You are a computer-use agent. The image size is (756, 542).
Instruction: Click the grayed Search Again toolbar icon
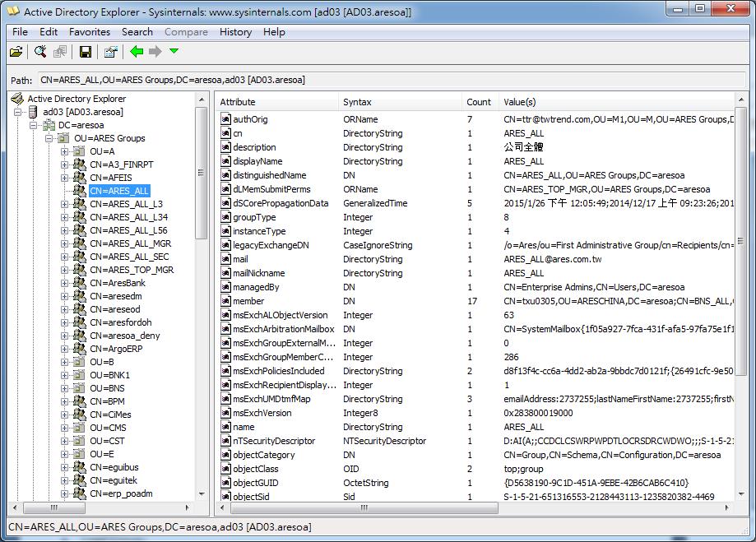click(x=60, y=52)
